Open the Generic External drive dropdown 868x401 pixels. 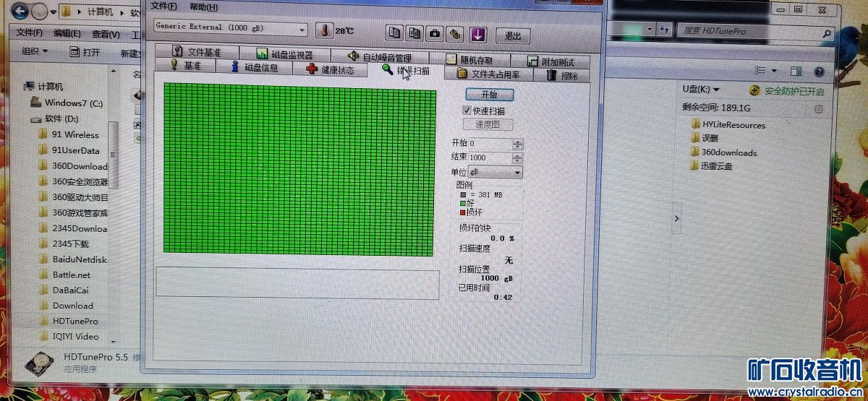pyautogui.click(x=231, y=28)
